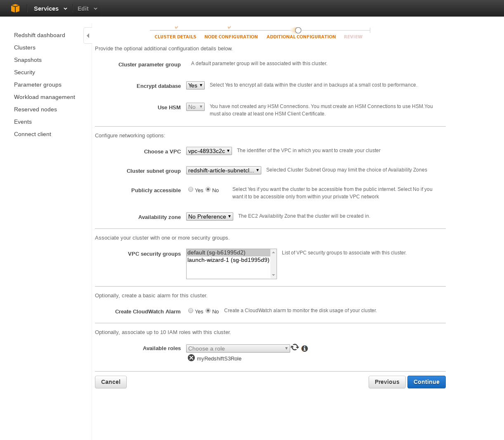Click the Cancel button
504x440 pixels.
click(111, 382)
